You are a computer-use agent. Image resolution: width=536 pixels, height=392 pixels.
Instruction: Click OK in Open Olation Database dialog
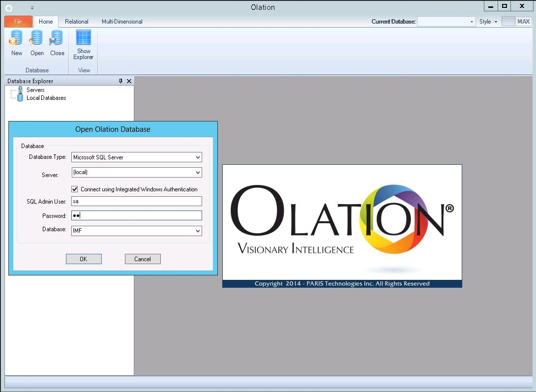(84, 259)
